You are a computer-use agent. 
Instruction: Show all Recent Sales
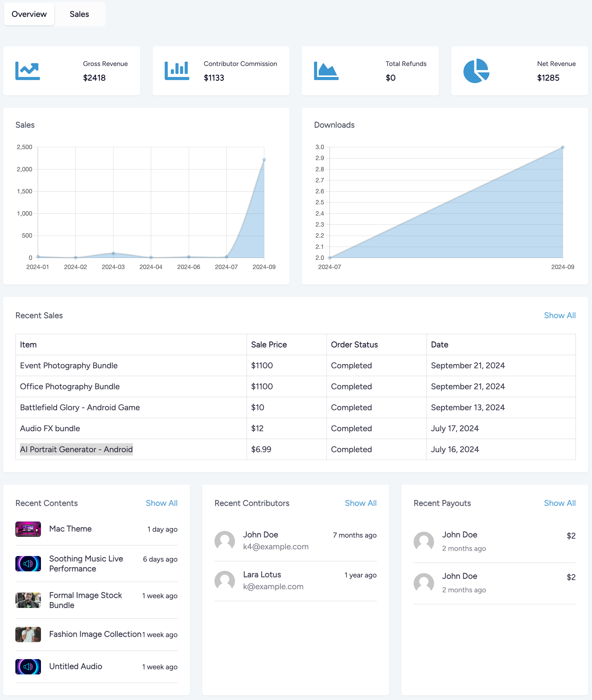(x=559, y=315)
